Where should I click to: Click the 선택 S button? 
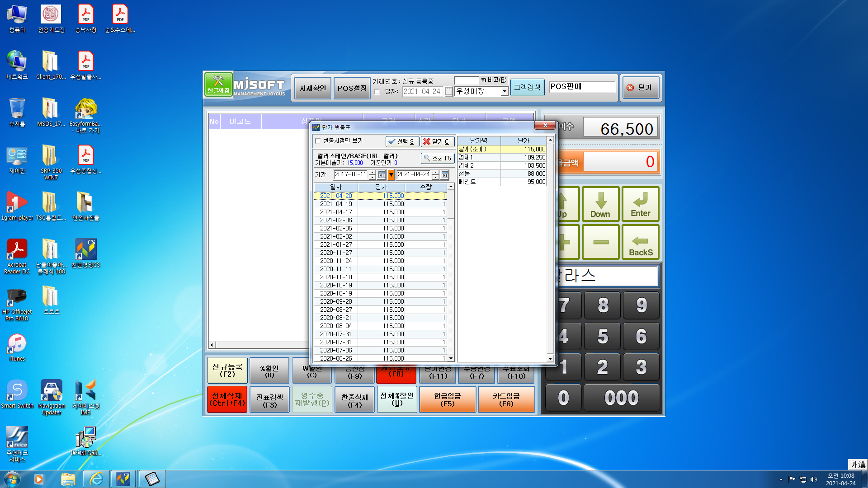coord(402,141)
